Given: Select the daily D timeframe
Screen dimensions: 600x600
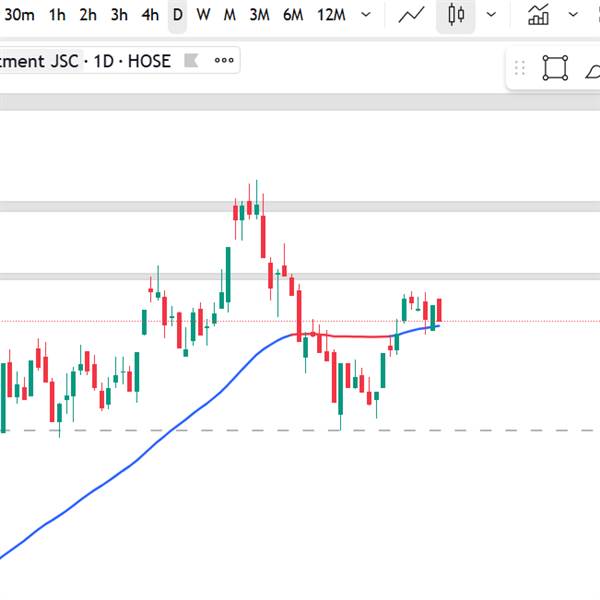Looking at the screenshot, I should (178, 15).
